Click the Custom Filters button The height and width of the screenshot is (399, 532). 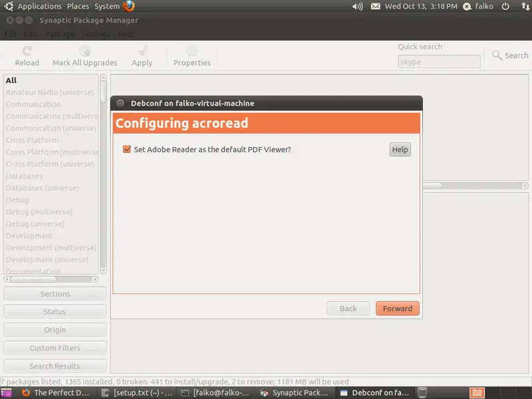pyautogui.click(x=55, y=348)
